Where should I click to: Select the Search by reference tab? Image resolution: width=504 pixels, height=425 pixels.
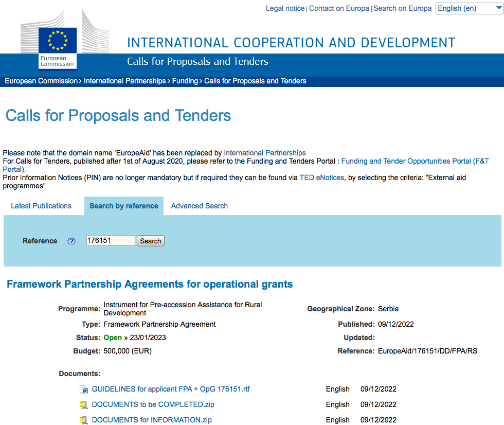click(124, 206)
